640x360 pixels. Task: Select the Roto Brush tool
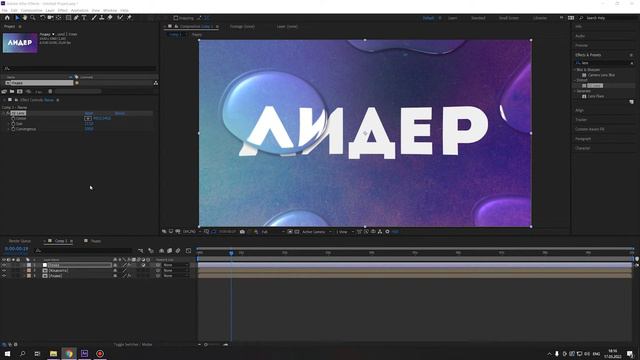coord(120,18)
